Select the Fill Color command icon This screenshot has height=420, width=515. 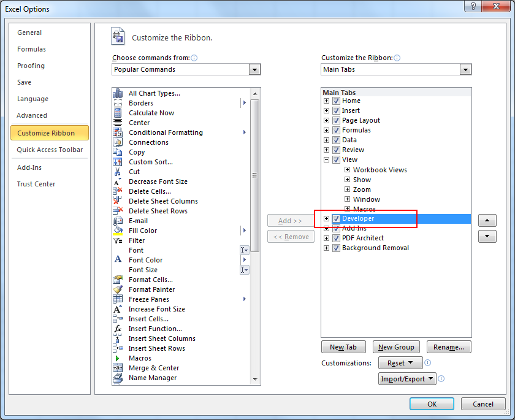coord(119,231)
